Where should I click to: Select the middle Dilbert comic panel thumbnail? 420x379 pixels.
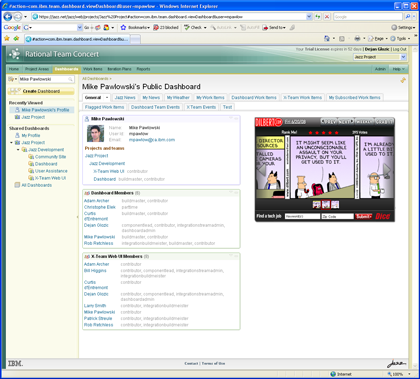tap(326, 205)
